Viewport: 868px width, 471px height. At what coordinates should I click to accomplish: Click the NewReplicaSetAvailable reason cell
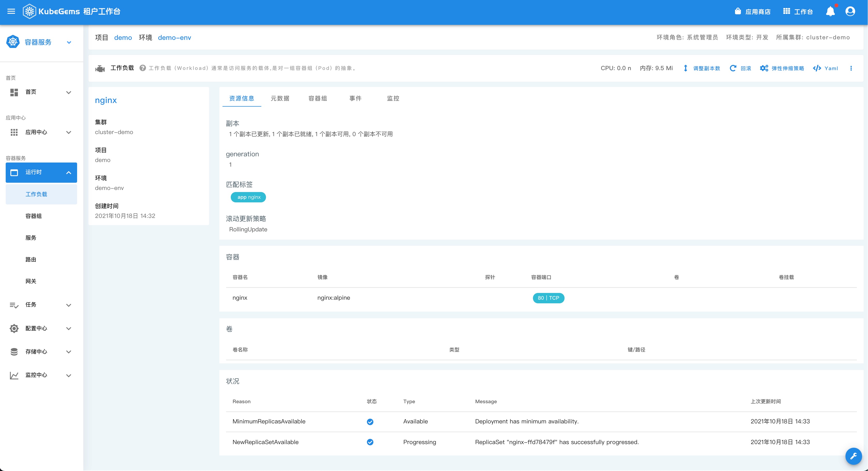265,442
